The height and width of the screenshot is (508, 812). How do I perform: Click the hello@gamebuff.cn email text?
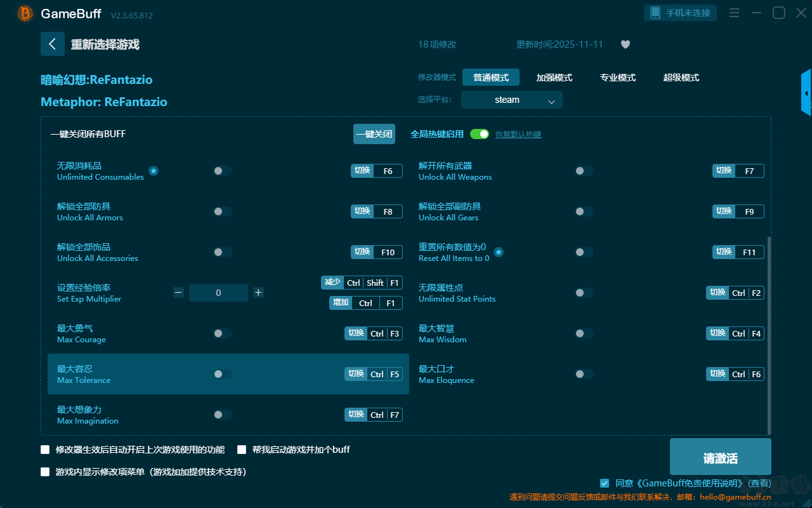(x=735, y=497)
